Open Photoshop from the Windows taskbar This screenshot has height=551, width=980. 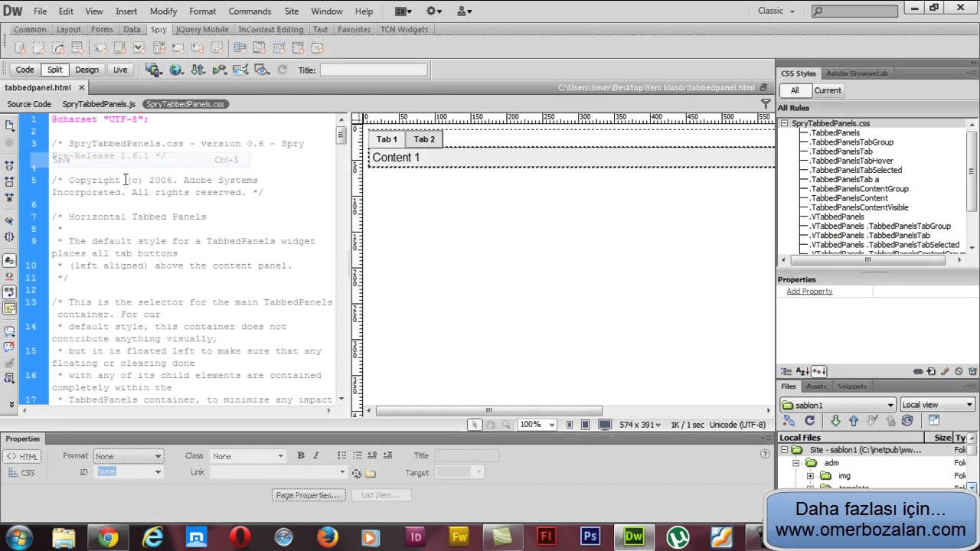coord(590,536)
